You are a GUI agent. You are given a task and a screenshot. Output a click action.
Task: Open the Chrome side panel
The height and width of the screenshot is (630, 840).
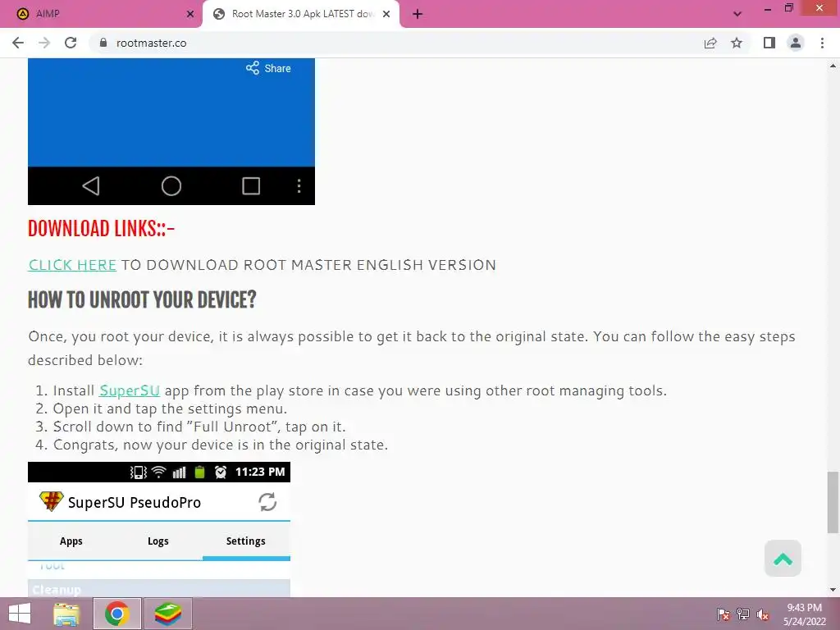click(769, 43)
